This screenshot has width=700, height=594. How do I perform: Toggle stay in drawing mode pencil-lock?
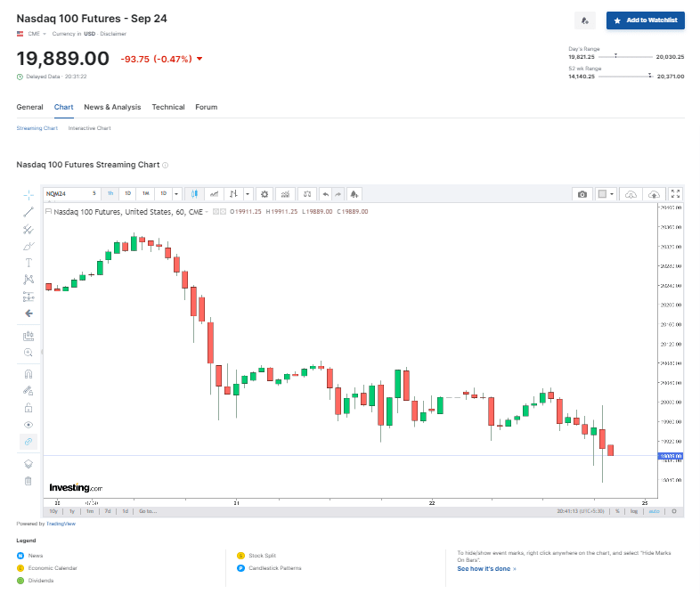(28, 391)
